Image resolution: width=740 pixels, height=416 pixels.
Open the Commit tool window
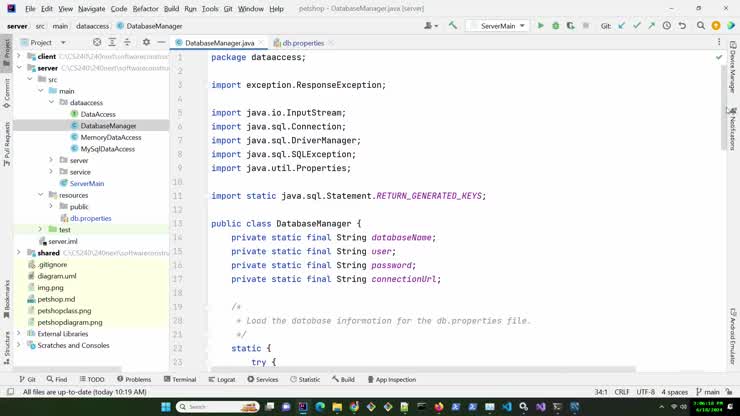tap(7, 93)
